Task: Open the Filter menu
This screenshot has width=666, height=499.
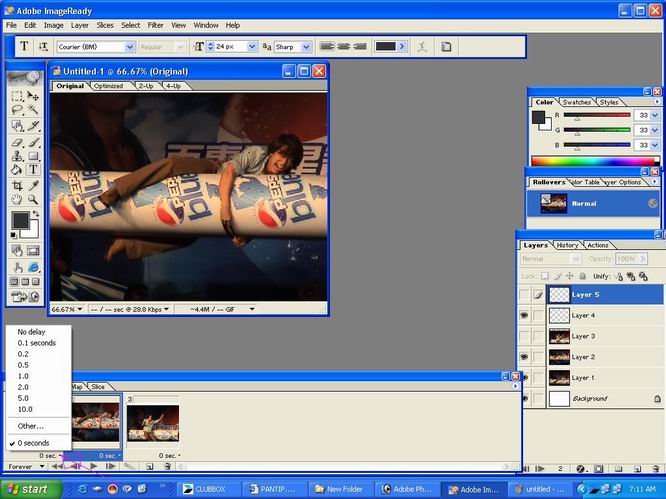Action: pos(155,25)
